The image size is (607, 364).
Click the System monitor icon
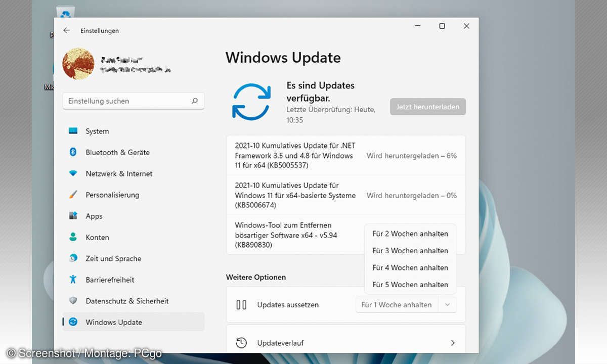coord(73,131)
